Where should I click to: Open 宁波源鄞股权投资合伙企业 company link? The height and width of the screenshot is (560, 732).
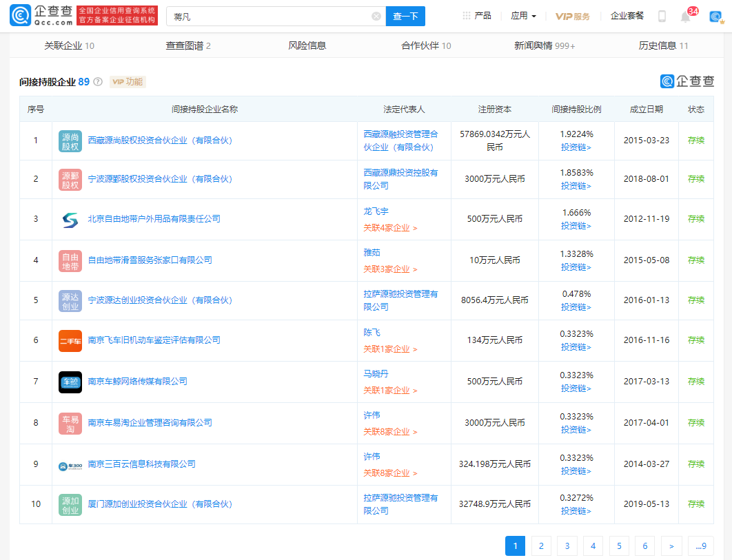coord(160,179)
